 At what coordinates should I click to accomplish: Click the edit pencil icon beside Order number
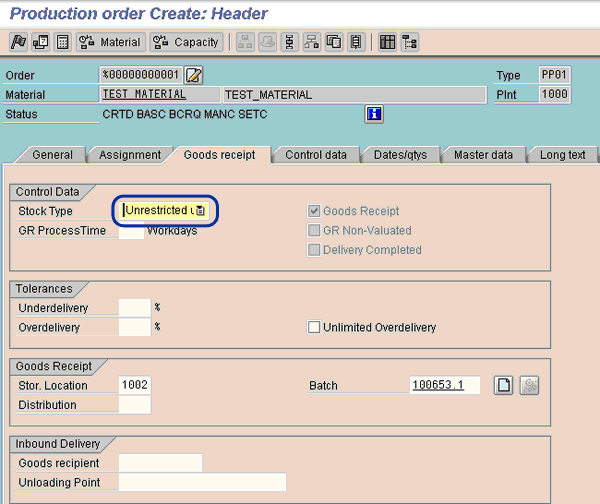pos(194,76)
